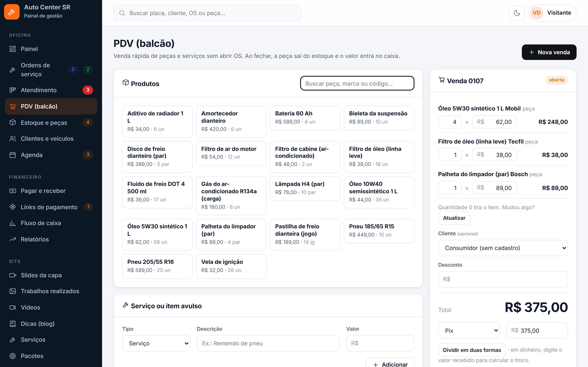The image size is (588, 367).
Task: Add the Bateria 60 Ah product card
Action: click(305, 118)
